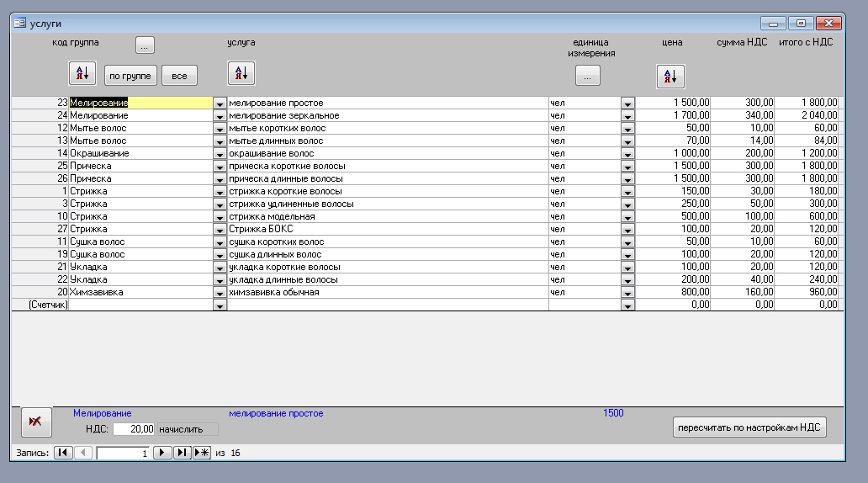
Task: Sort by group code using A-Z icon
Action: click(84, 74)
